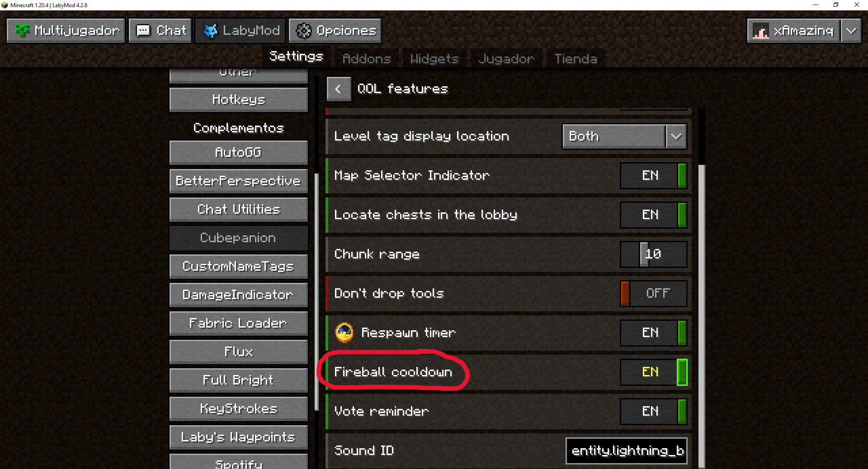
Task: Turn off Fireball cooldown toggle
Action: point(653,372)
